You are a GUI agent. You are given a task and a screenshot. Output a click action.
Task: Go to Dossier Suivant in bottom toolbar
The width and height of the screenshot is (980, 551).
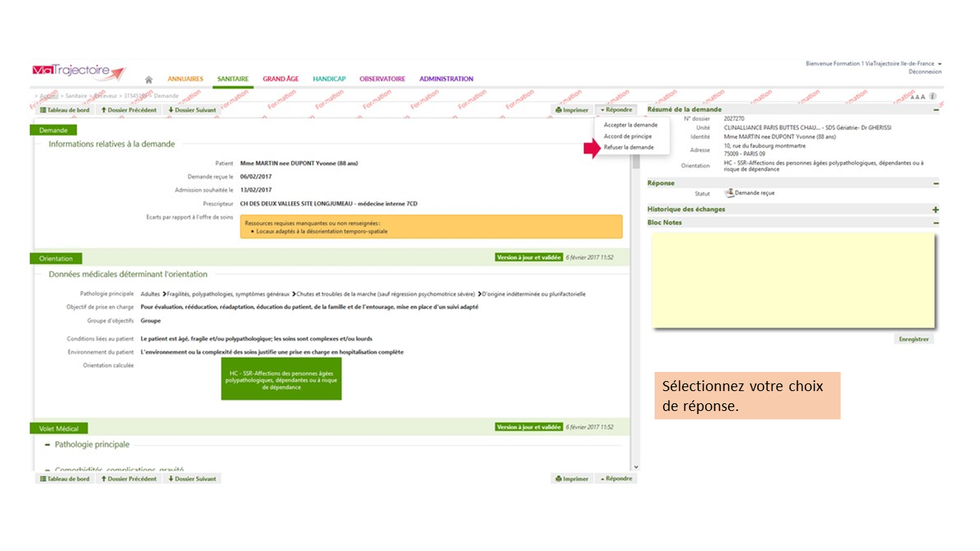192,479
